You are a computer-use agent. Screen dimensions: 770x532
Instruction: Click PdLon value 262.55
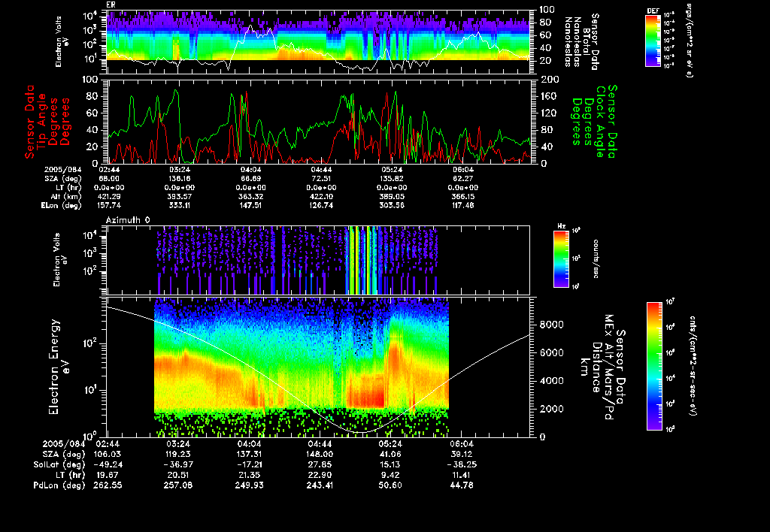[x=107, y=485]
